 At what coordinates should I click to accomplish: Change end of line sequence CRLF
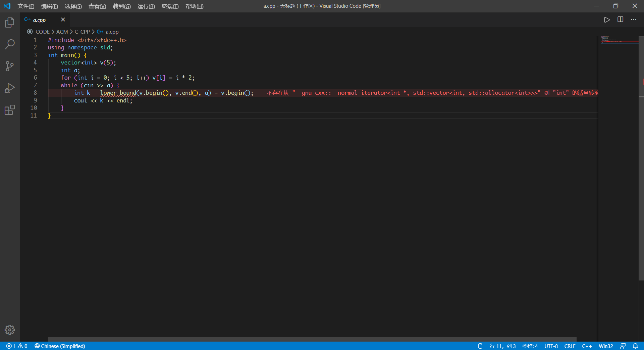570,346
